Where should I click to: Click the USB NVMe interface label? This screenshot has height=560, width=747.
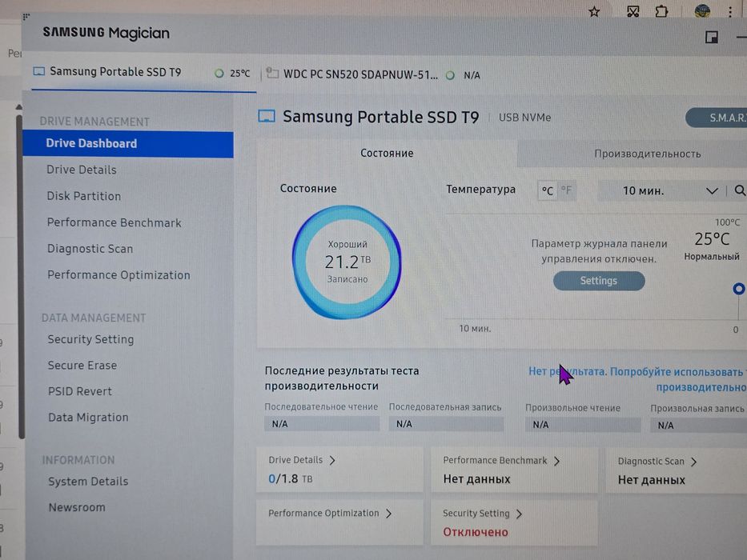pos(525,118)
